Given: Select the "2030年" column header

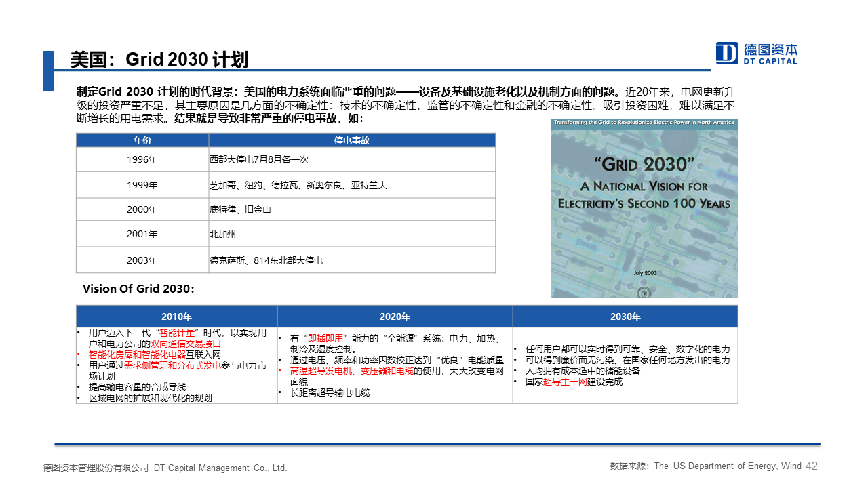Looking at the screenshot, I should coord(625,317).
